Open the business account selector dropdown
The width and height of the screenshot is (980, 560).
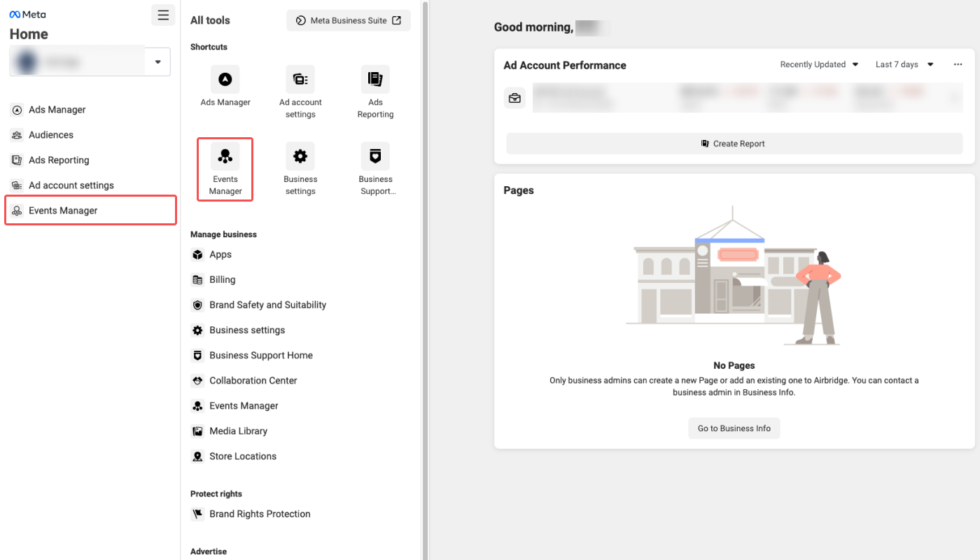[90, 62]
